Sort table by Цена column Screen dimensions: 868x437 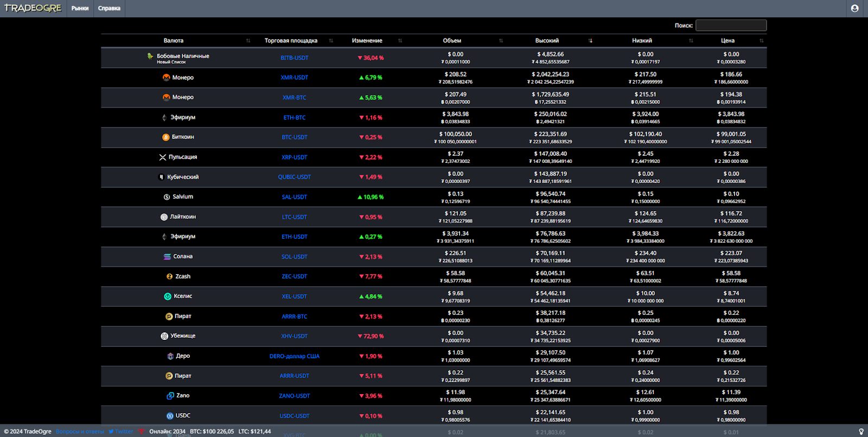click(x=731, y=41)
